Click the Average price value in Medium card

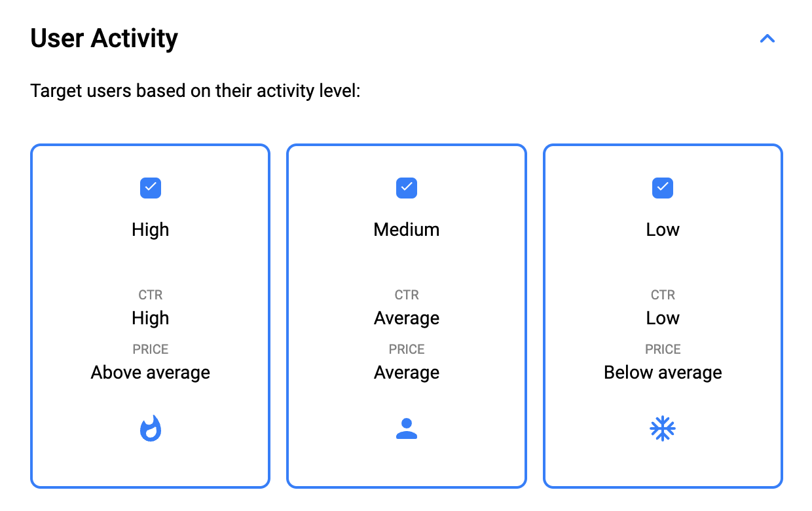click(x=407, y=373)
